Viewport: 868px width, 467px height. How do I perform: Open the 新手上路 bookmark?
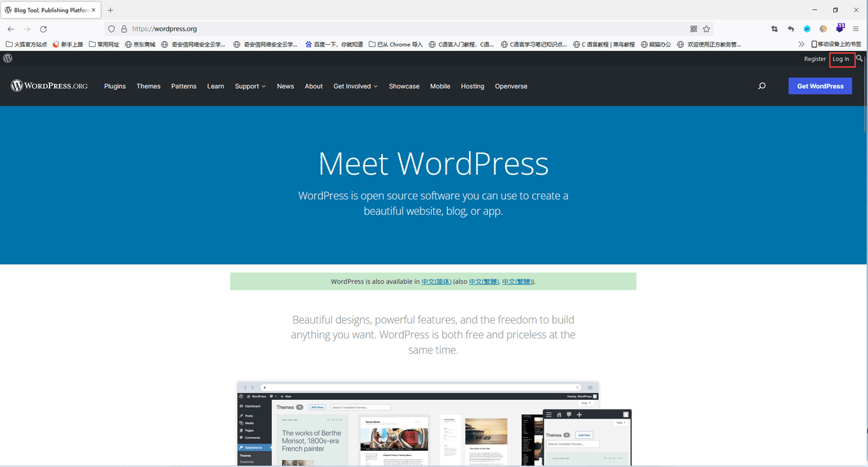tap(68, 44)
